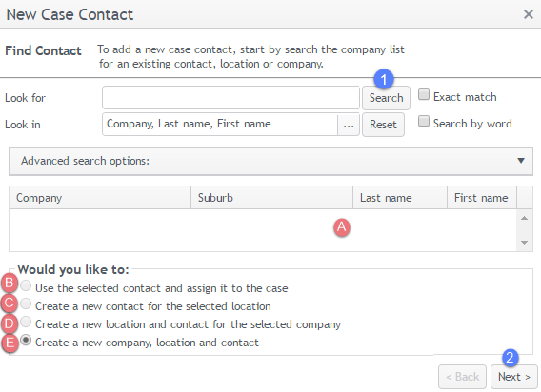
Task: Enable the Exact match checkbox
Action: 424,94
